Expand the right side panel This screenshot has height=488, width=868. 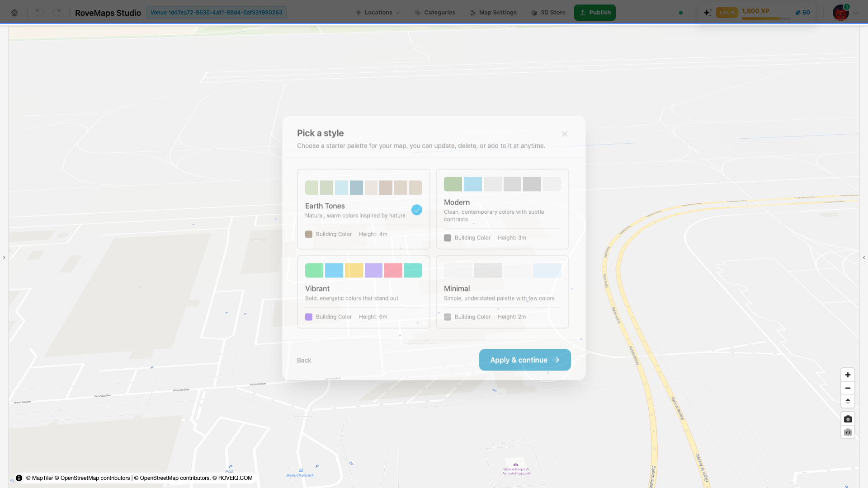[864, 258]
